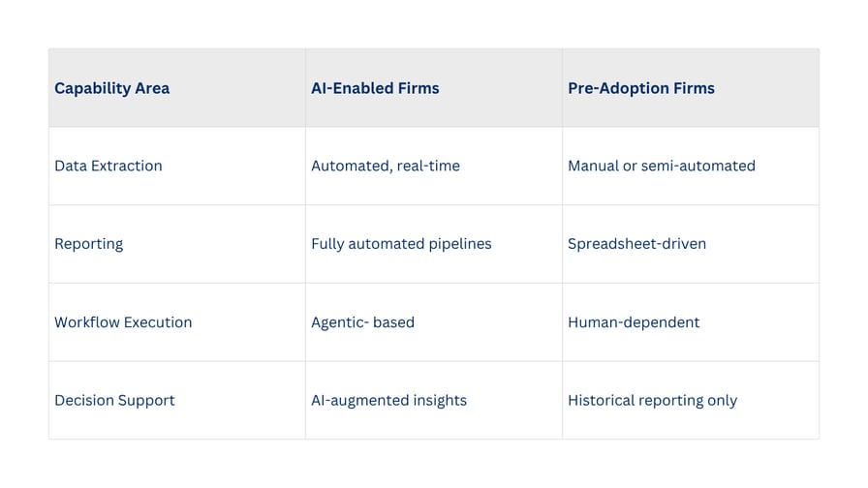
Task: Click the word Extraction in first row
Action: pos(127,166)
